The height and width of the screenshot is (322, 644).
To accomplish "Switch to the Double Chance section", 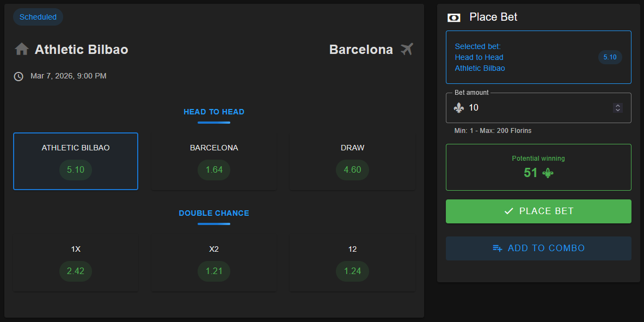I will pos(213,213).
